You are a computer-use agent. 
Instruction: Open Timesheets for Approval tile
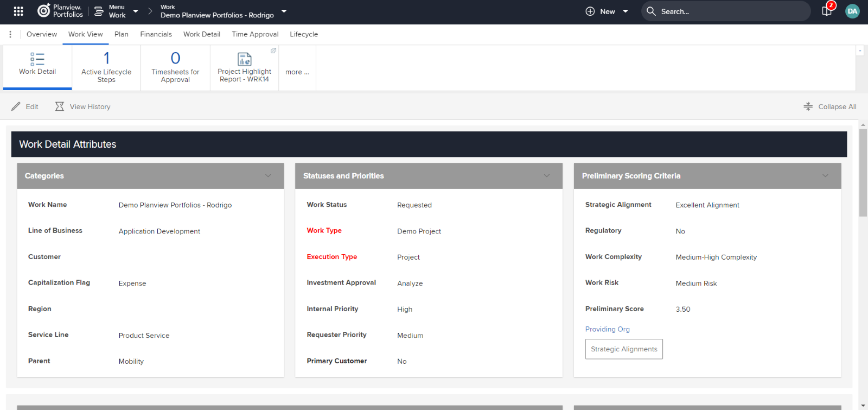pos(175,68)
